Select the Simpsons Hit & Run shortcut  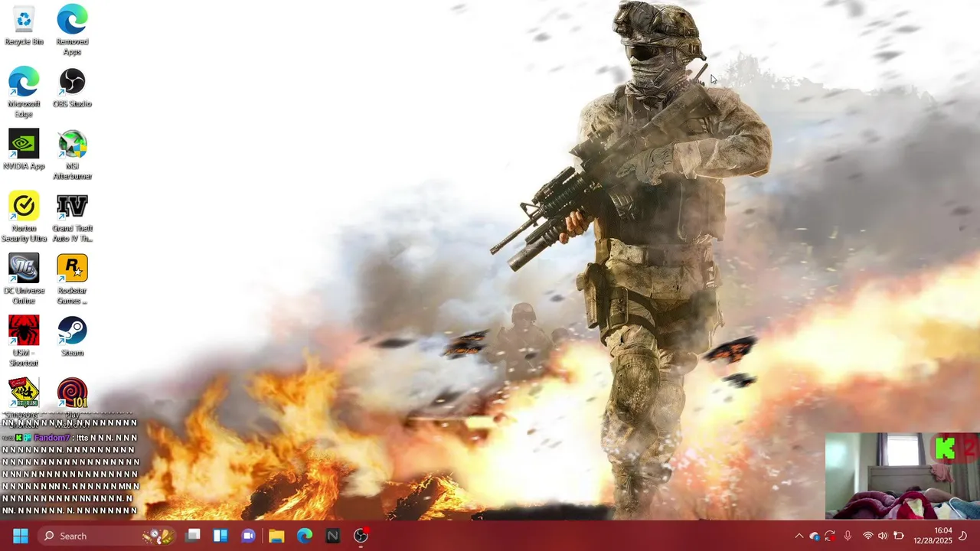[24, 395]
